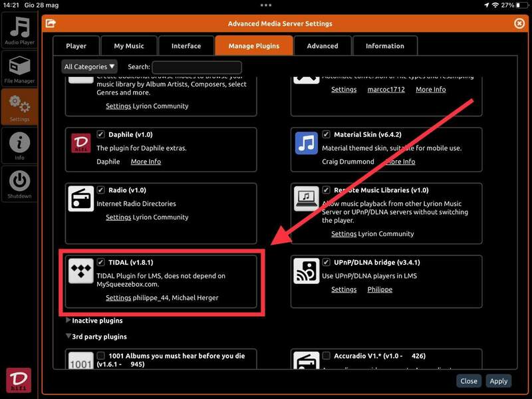Click the UPnP/DLNA bridge speaker icon
The image size is (532, 399).
coord(307,271)
